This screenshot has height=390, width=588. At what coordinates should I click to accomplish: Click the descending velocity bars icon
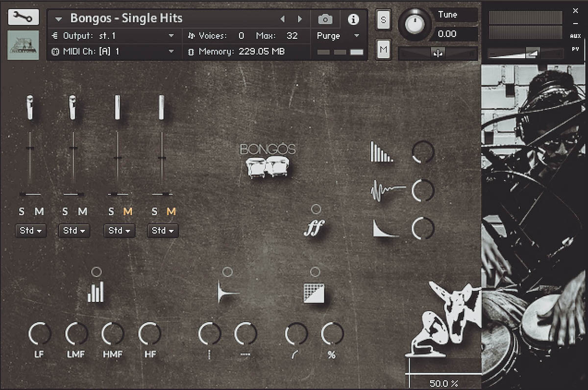tap(382, 152)
